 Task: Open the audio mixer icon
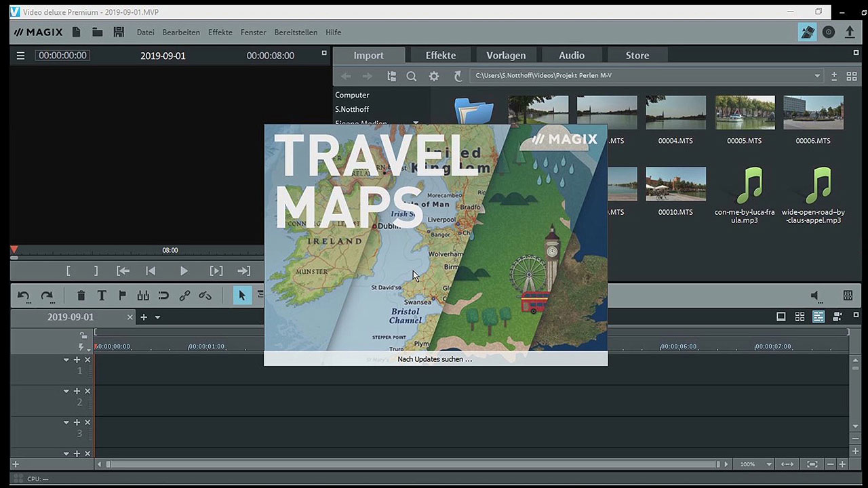pos(848,296)
